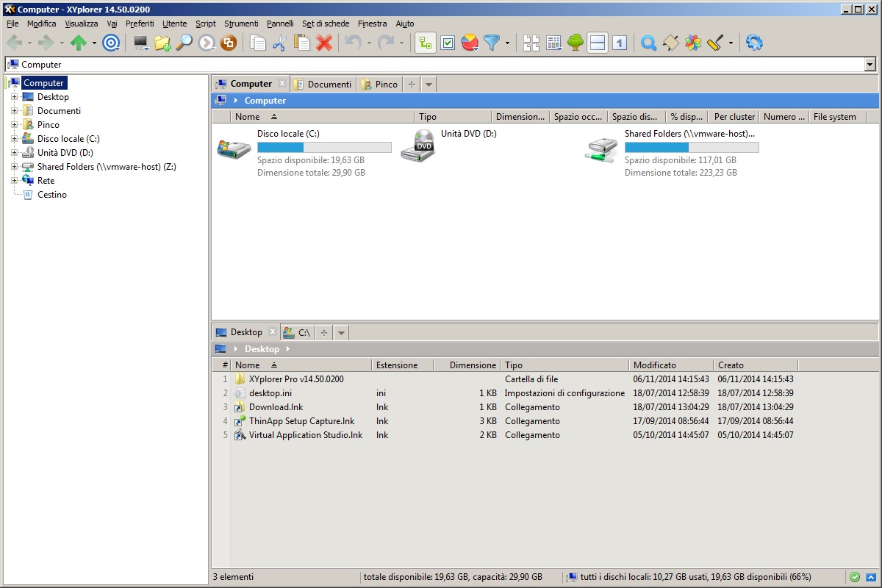Open tab list dropdown in upper pane

click(x=429, y=85)
